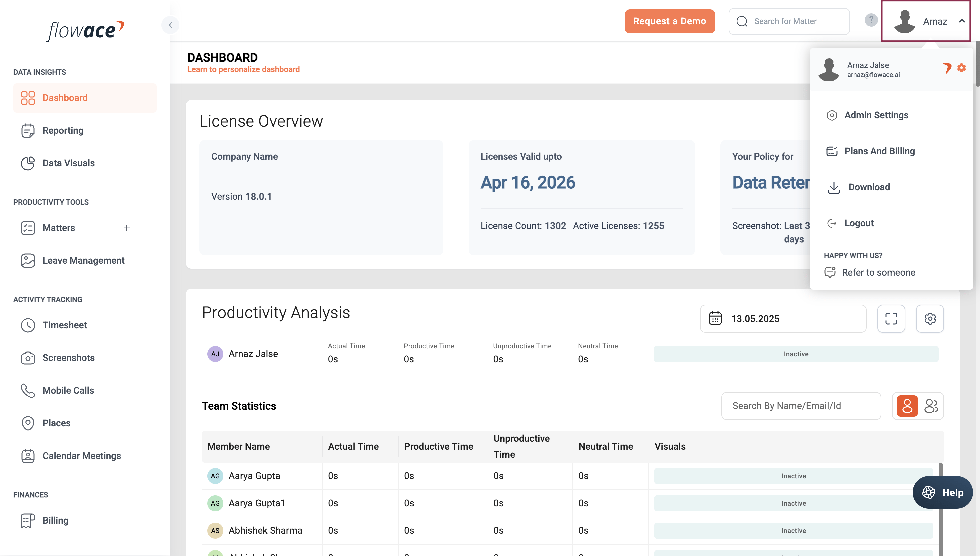Open the Matters section

point(59,228)
